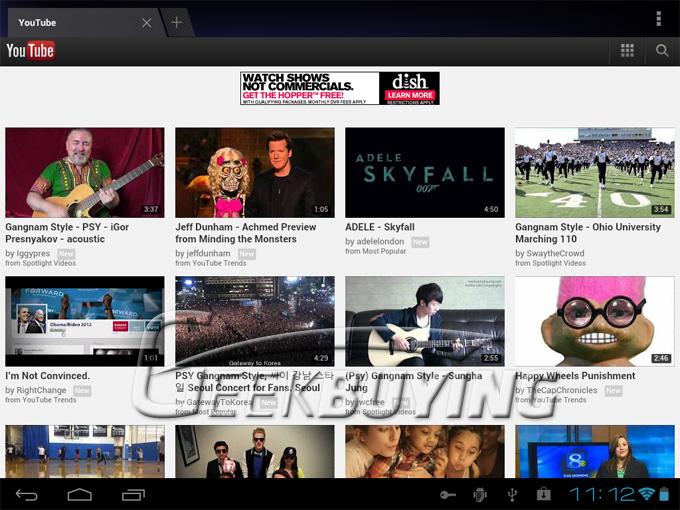Tap the 11:12 clock in status bar

[x=602, y=494]
